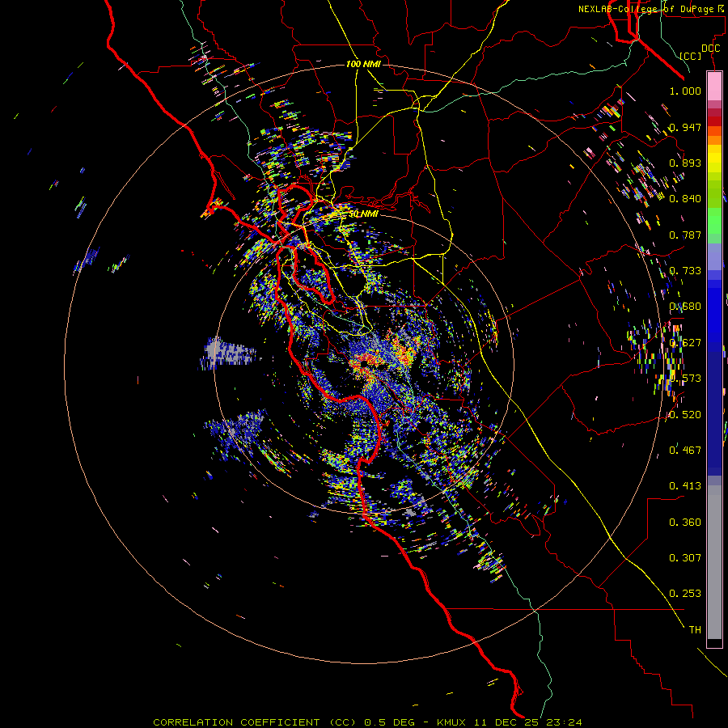Click the 100 NMI range ring label
728x728 pixels.
coord(363,64)
